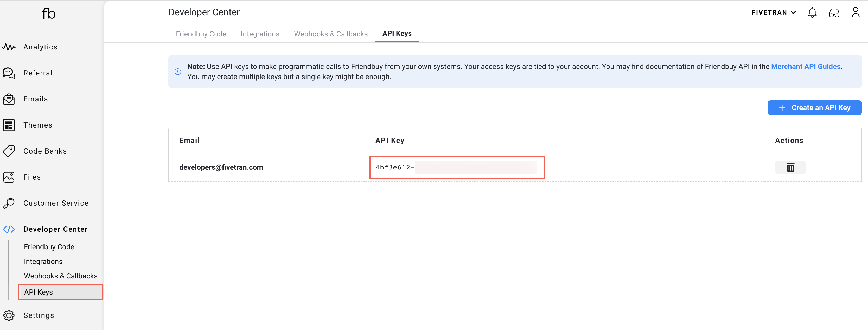Select Integrations in sidebar submenu
868x330 pixels.
pos(43,262)
